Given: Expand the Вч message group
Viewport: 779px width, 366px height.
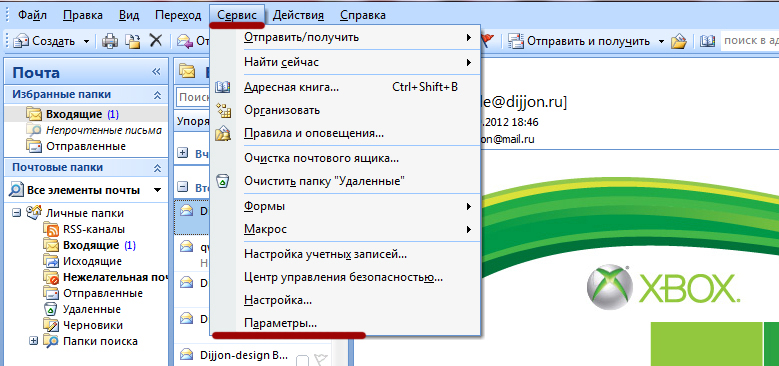Looking at the screenshot, I should click(182, 153).
